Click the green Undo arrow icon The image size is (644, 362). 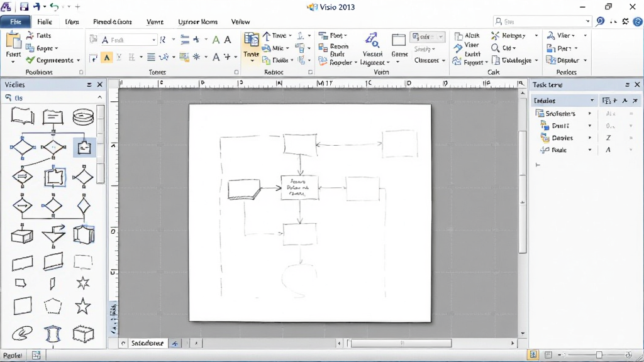pyautogui.click(x=54, y=6)
